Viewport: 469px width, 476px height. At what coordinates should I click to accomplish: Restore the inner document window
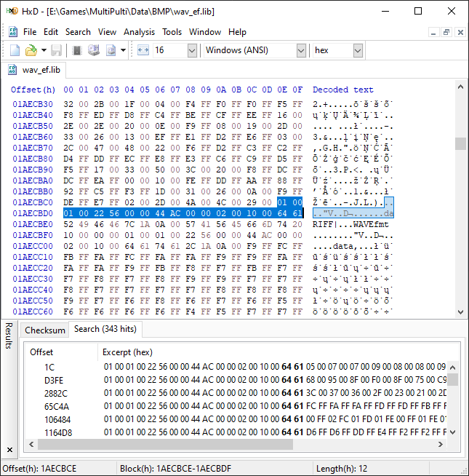click(446, 32)
